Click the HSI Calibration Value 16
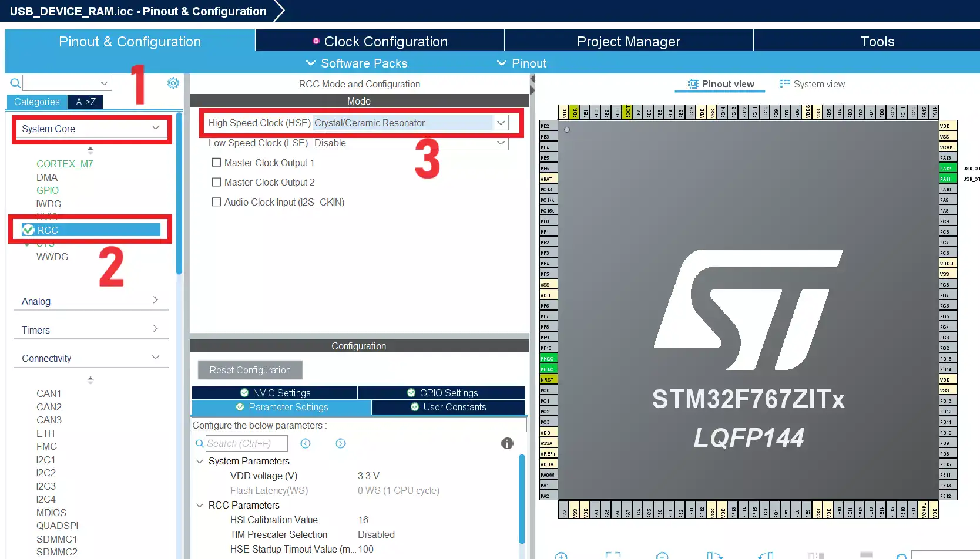 (x=363, y=520)
